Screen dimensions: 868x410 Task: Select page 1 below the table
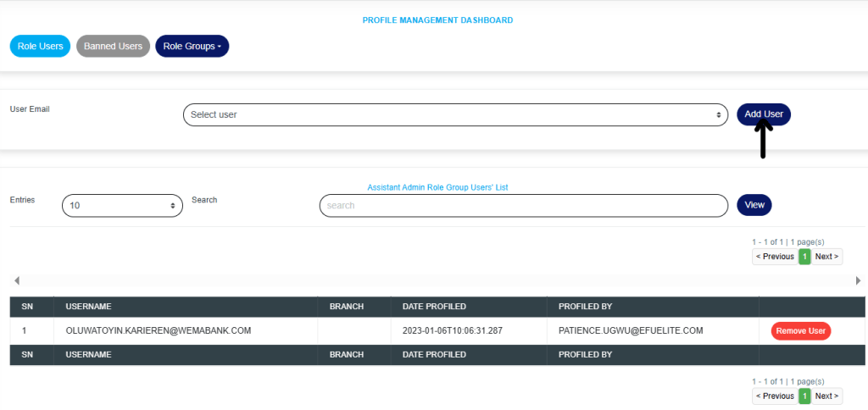tap(804, 396)
